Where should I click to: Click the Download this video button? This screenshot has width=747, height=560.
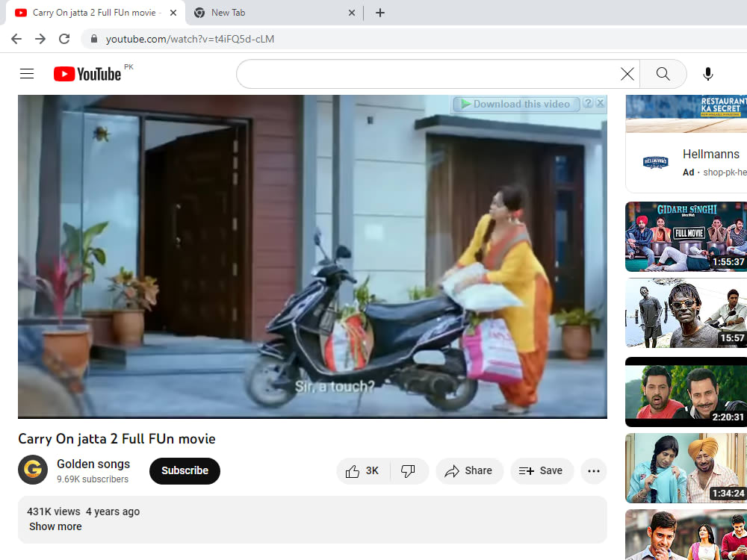pyautogui.click(x=516, y=104)
